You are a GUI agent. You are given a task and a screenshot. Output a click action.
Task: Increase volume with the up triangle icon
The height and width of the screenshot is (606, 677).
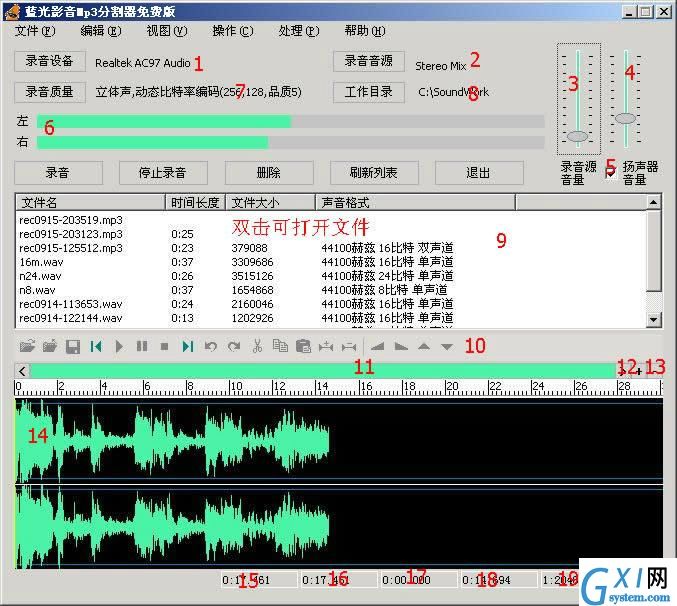pyautogui.click(x=424, y=346)
